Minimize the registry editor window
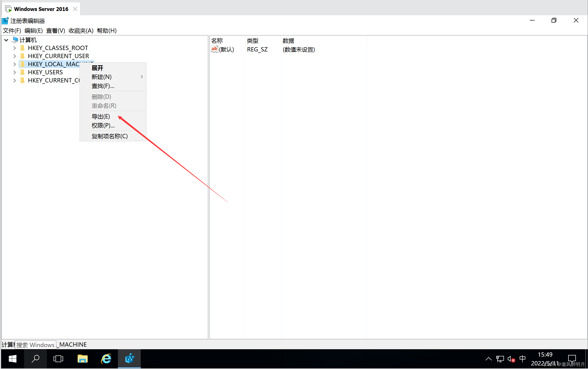This screenshot has height=369, width=588. click(532, 20)
